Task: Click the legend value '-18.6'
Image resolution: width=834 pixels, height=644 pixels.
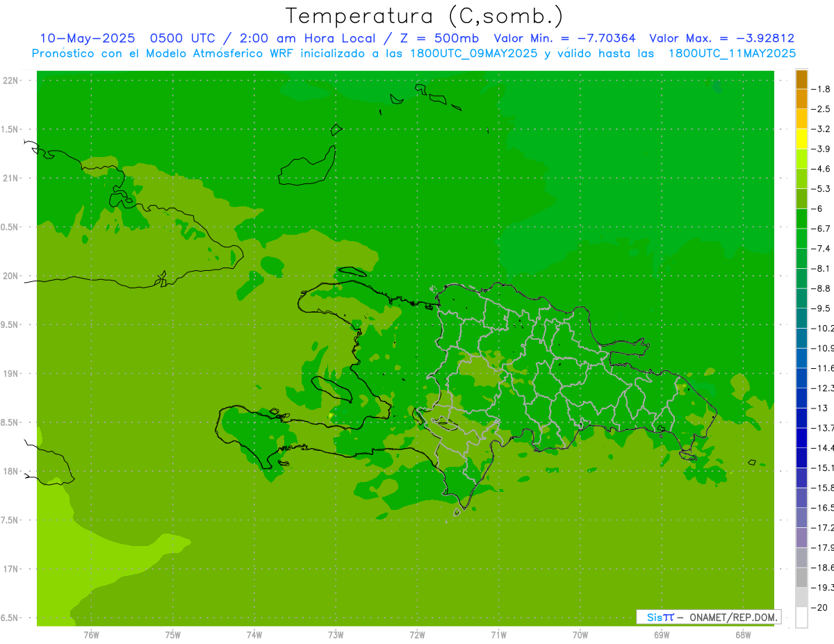Action: coord(823,568)
